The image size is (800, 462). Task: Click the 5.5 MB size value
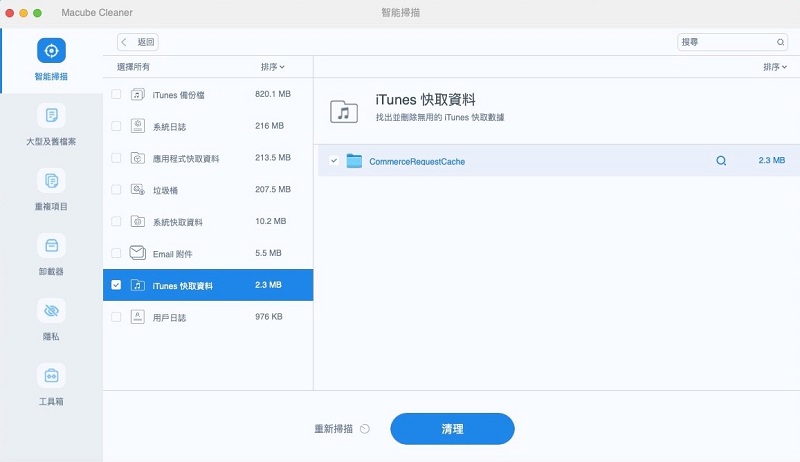click(268, 253)
